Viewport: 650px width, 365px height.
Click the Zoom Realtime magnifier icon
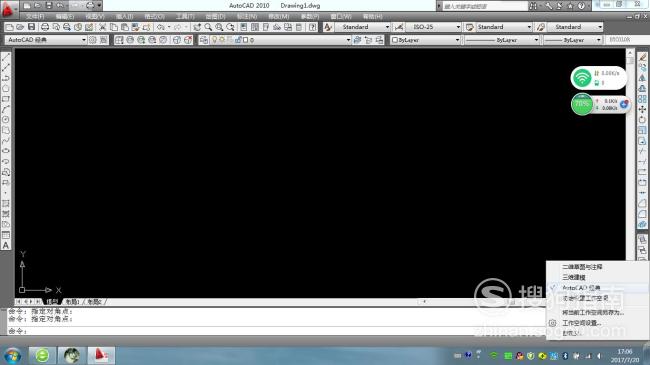[x=208, y=27]
